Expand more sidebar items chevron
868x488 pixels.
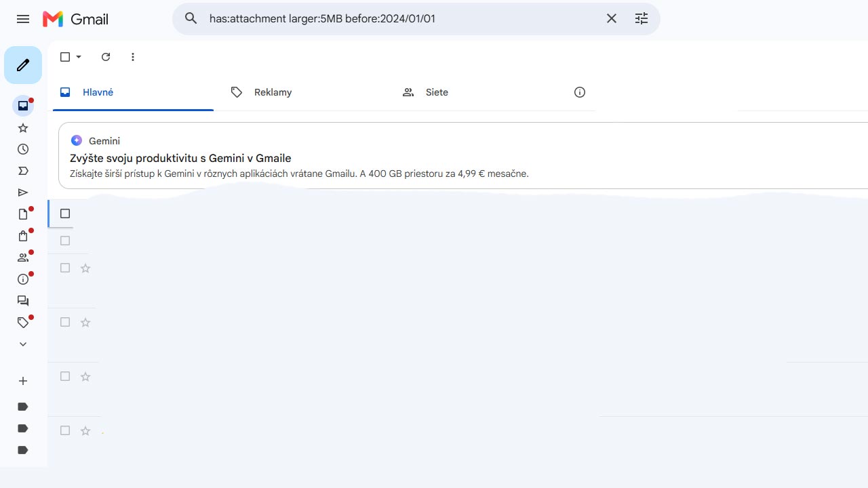coord(23,344)
